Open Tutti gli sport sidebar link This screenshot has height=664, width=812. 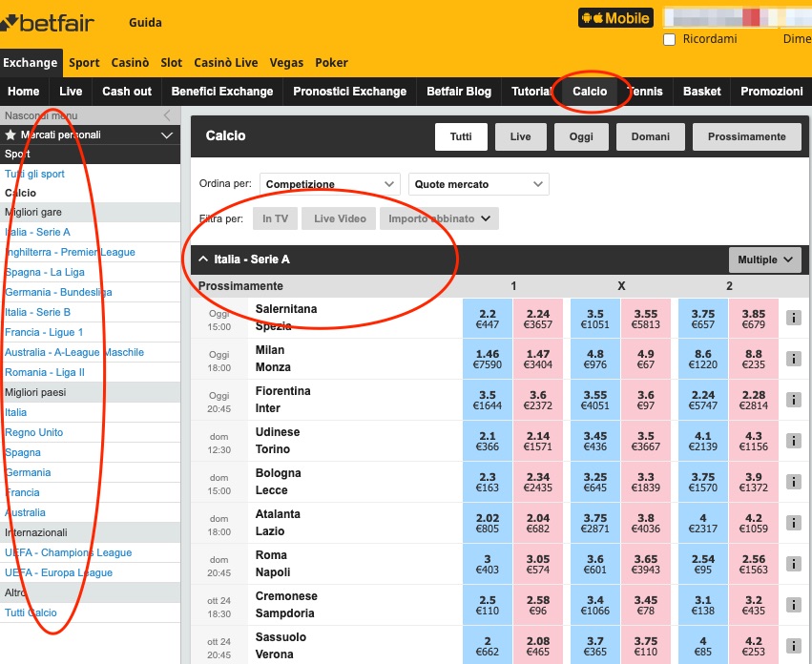click(x=34, y=174)
